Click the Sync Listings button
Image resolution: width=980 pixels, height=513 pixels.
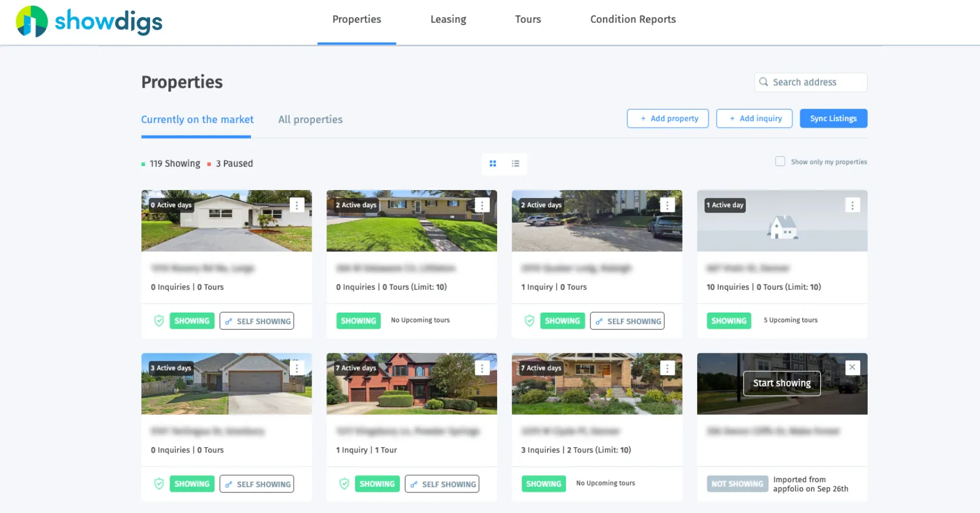point(833,119)
